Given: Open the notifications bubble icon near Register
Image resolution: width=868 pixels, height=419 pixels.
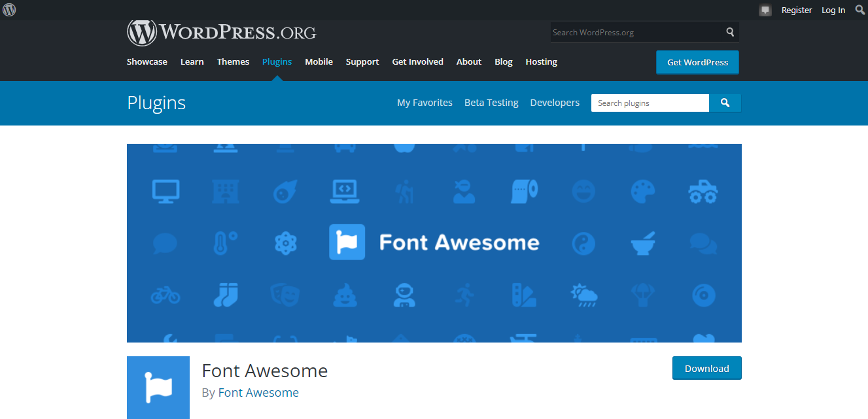Looking at the screenshot, I should pyautogui.click(x=765, y=10).
